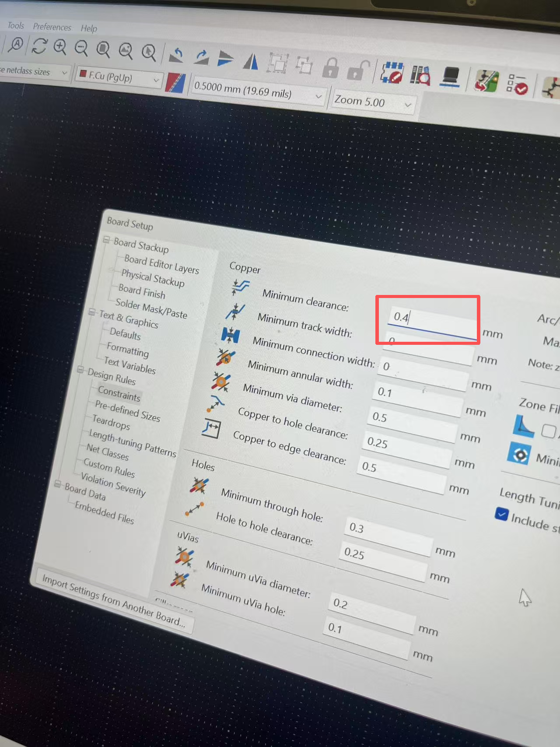Click the Refresh/redraw view toolbar icon
The height and width of the screenshot is (747, 560).
coord(39,46)
